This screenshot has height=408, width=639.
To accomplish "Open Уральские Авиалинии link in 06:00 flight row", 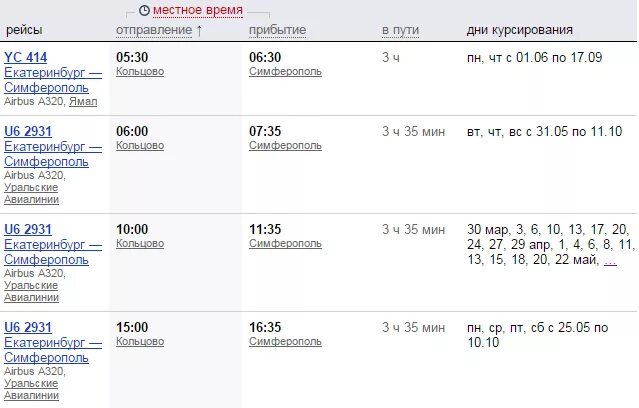I will coord(31,194).
